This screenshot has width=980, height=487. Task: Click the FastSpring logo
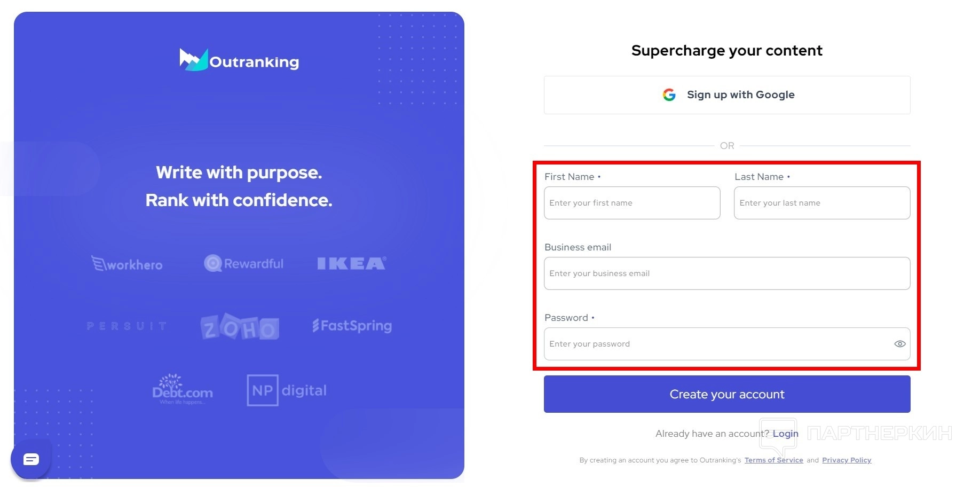tap(352, 326)
